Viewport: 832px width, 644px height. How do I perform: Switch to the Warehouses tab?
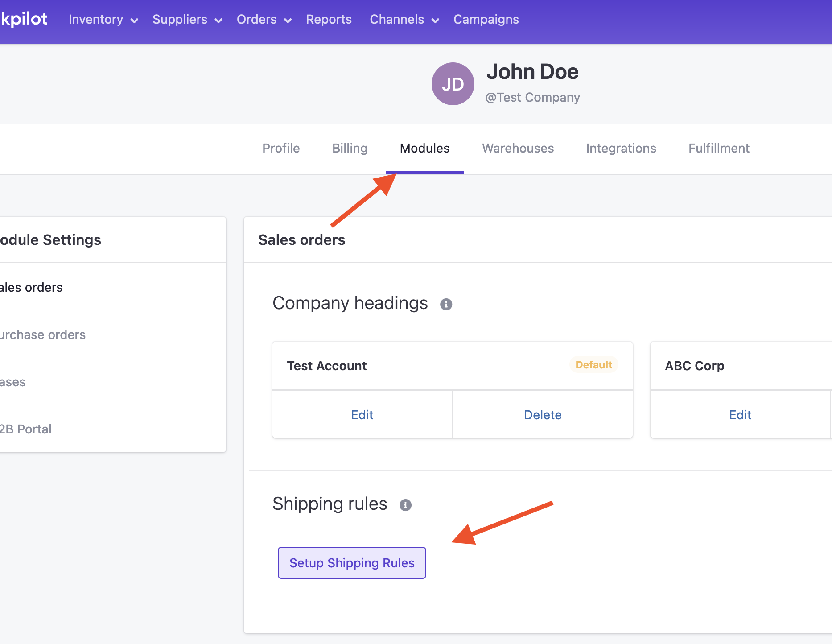[518, 148]
